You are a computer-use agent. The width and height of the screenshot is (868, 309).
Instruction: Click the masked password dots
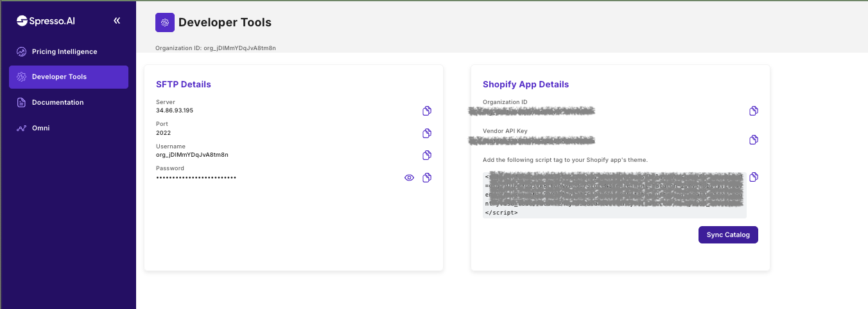(x=196, y=177)
